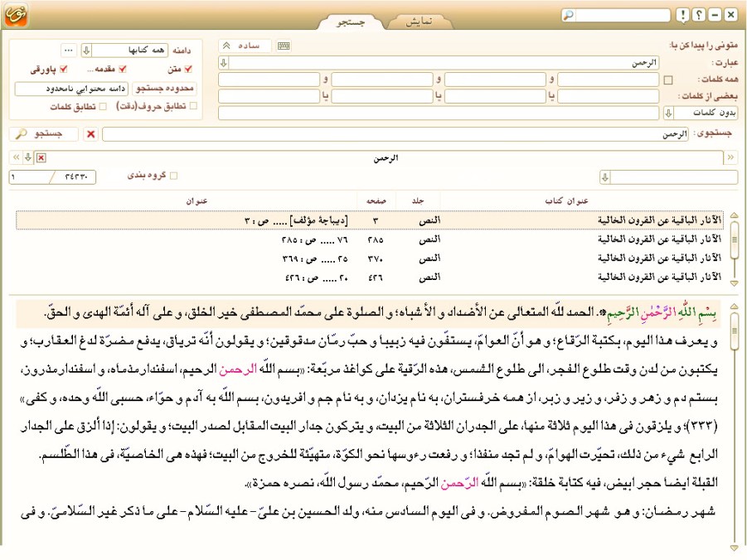Screen dimensions: 747x560
Task: Toggle the مقدمه checkbox
Action: (123, 70)
